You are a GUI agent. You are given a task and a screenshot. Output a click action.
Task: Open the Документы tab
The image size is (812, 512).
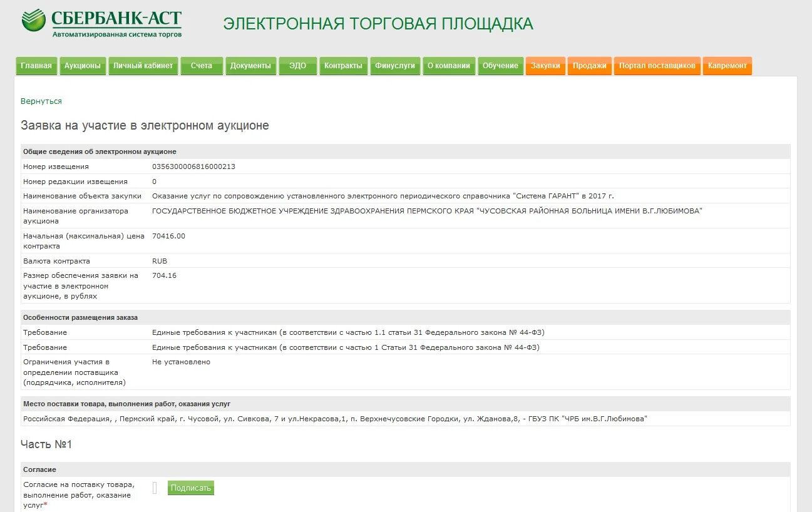[x=250, y=66]
